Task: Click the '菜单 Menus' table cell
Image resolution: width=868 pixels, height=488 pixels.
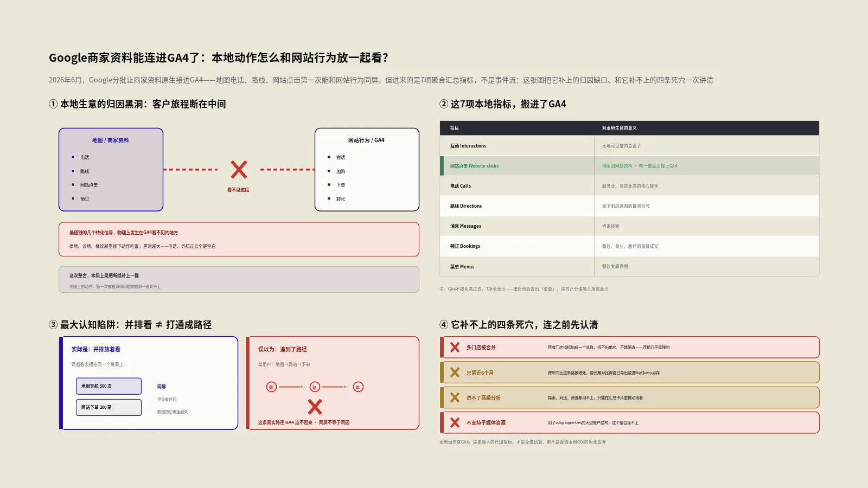Action: [x=517, y=266]
